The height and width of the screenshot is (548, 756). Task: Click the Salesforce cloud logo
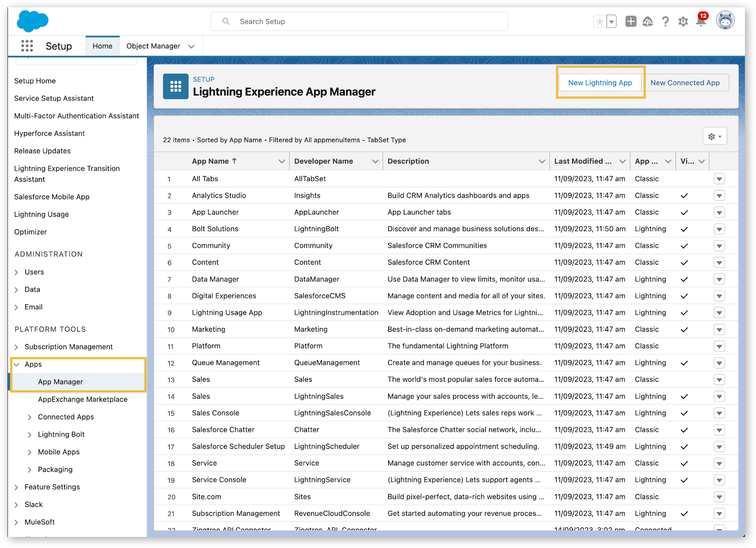(x=33, y=21)
